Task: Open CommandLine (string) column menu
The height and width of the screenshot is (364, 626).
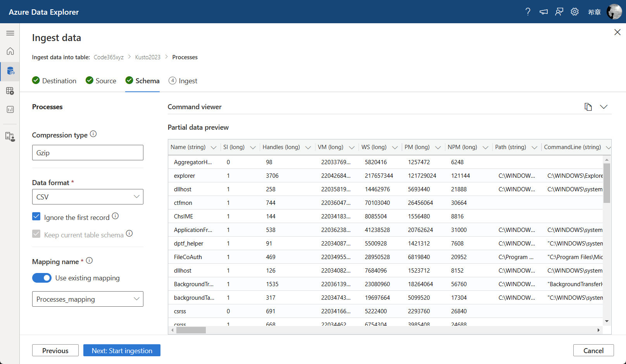Action: tap(608, 148)
